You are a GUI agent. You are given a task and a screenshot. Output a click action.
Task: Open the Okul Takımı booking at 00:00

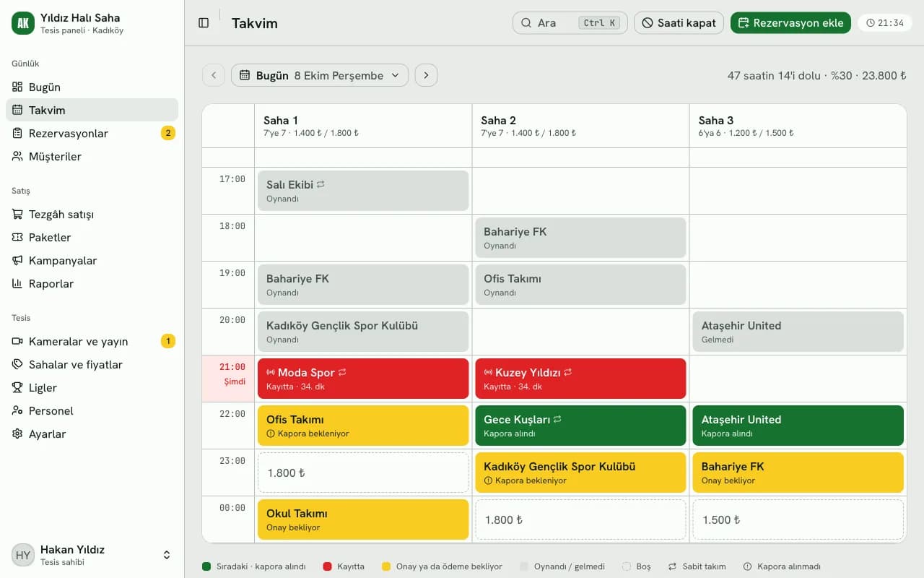point(363,519)
